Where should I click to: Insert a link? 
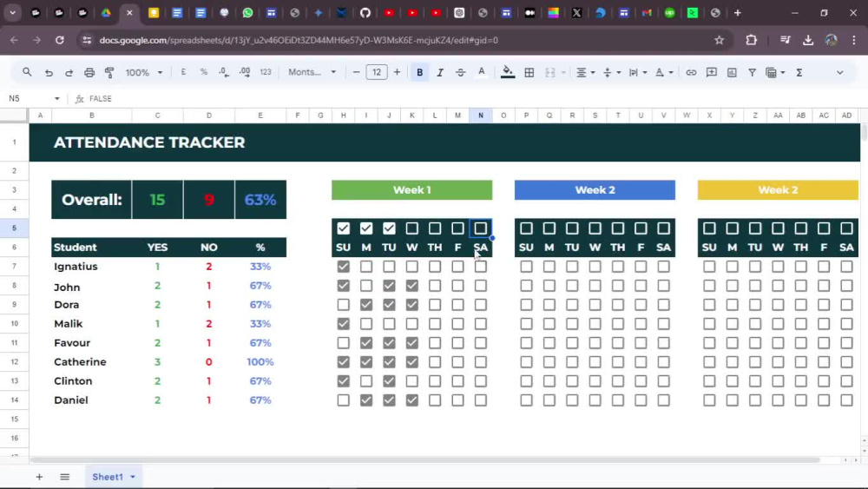pyautogui.click(x=691, y=73)
